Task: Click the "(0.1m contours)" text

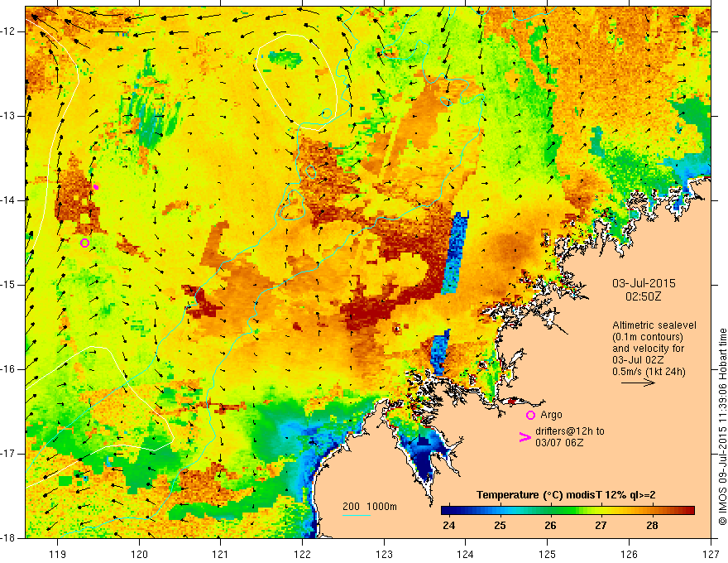Action: pyautogui.click(x=648, y=337)
